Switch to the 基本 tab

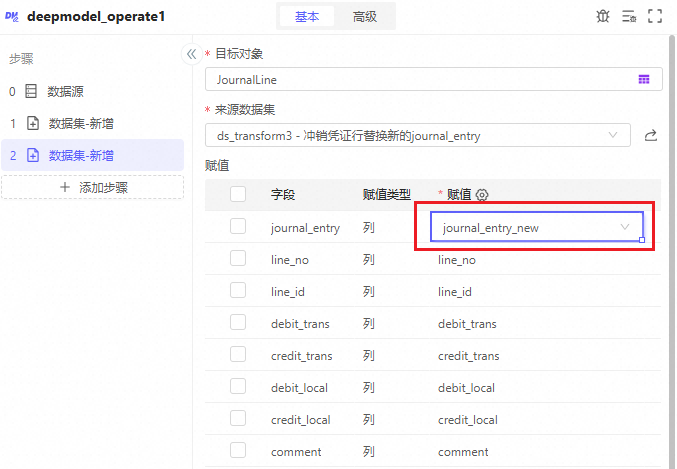click(308, 16)
